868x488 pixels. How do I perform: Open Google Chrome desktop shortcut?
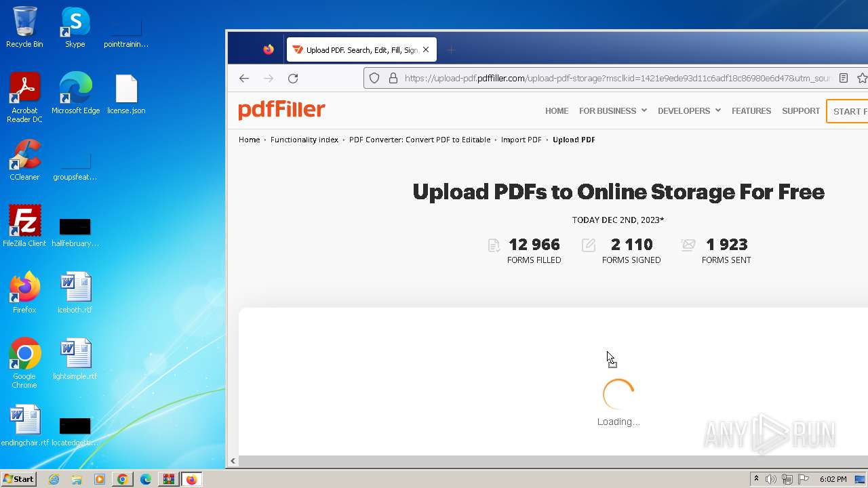pos(24,363)
